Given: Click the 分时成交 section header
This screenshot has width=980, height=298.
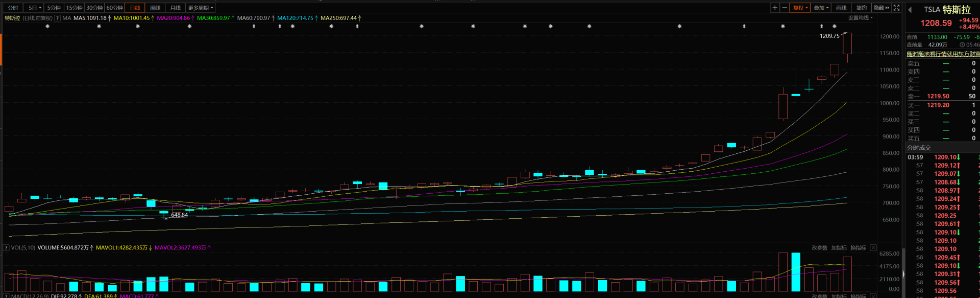Looking at the screenshot, I should click(919, 148).
